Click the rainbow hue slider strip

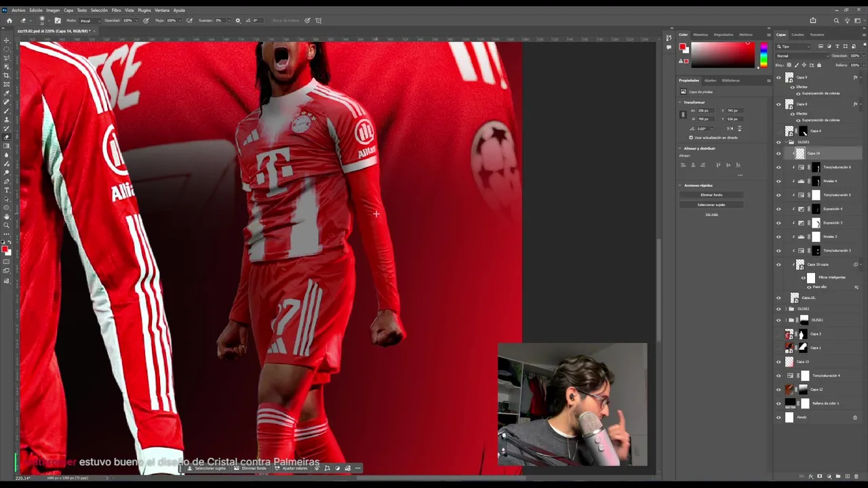(764, 55)
